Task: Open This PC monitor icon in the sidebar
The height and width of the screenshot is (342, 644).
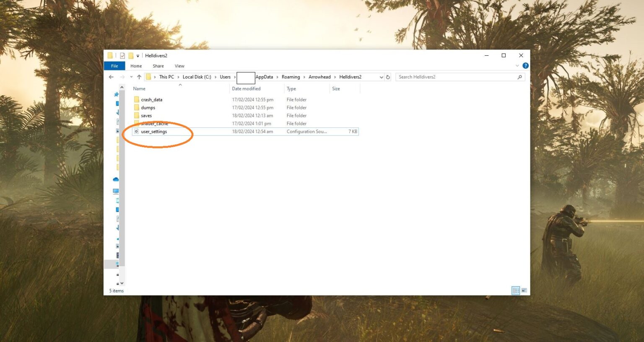Action: 116,191
